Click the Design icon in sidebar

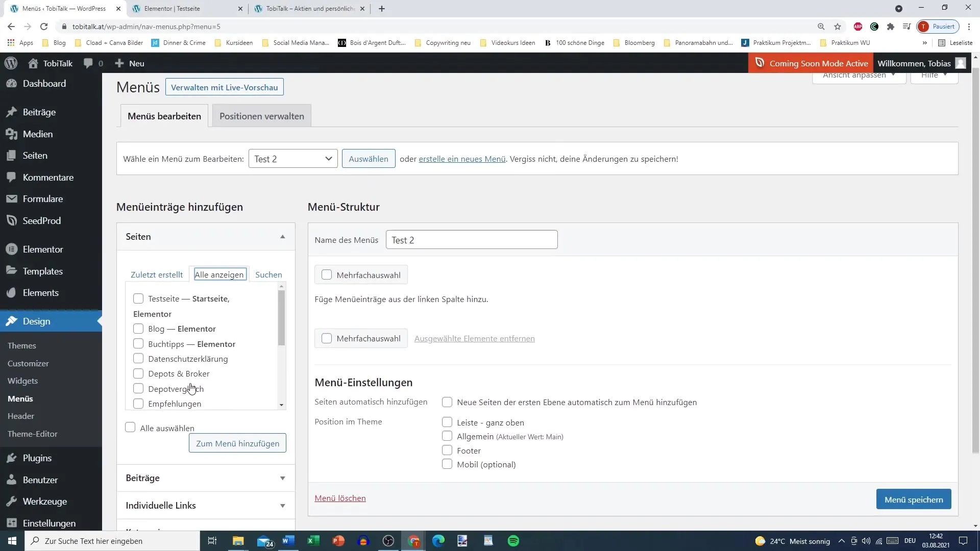[12, 321]
